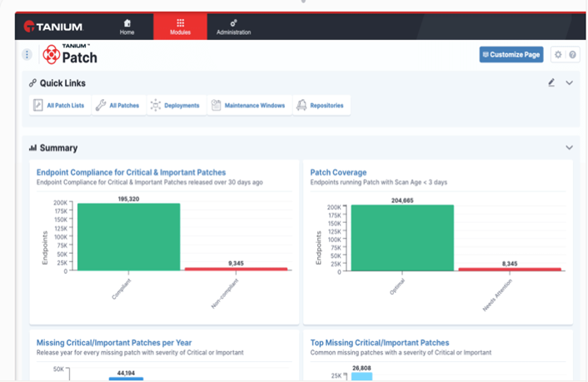Open the All Patch Lists quick link

(60, 106)
